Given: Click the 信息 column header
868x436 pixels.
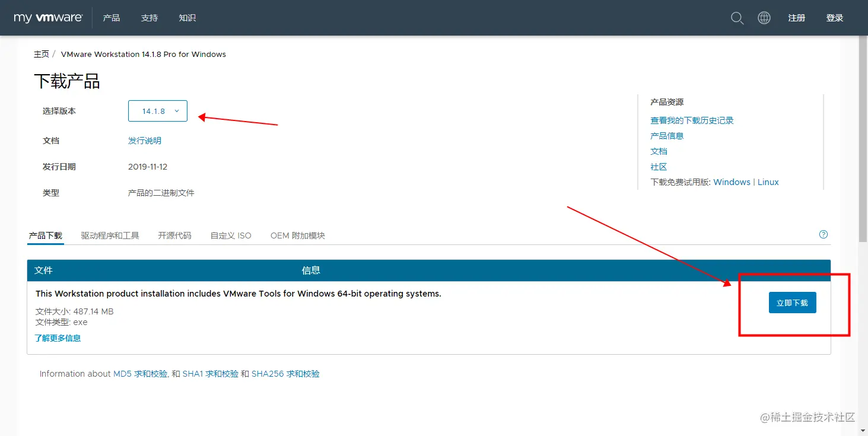Looking at the screenshot, I should [311, 270].
